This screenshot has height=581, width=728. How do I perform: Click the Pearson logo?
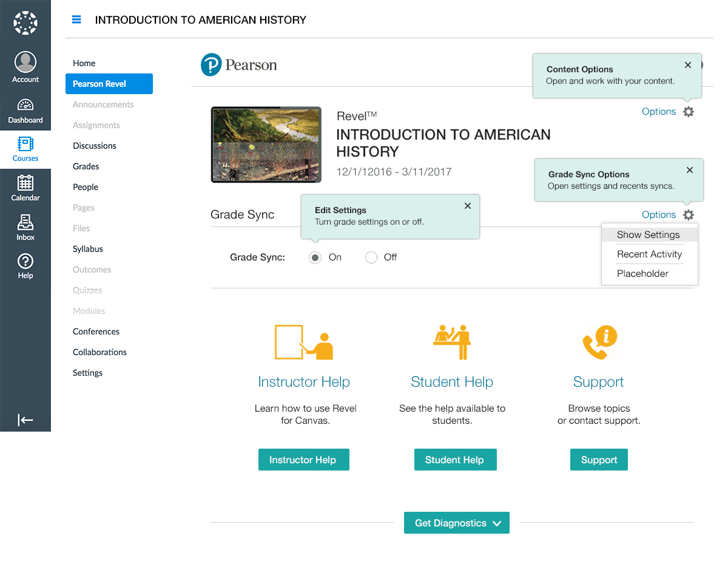(x=239, y=64)
